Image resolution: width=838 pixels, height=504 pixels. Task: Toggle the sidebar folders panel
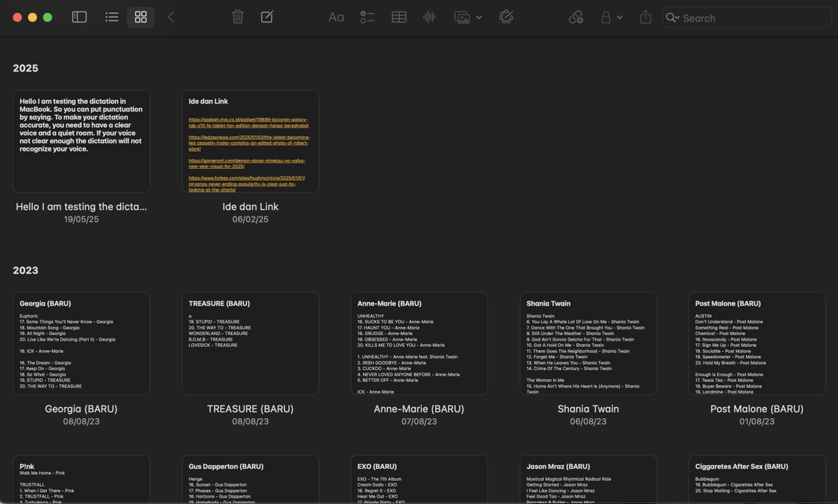(x=80, y=17)
